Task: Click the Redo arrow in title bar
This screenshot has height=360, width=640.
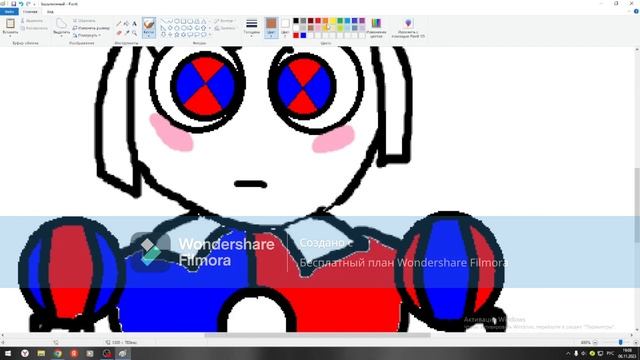Action: pyautogui.click(x=28, y=4)
